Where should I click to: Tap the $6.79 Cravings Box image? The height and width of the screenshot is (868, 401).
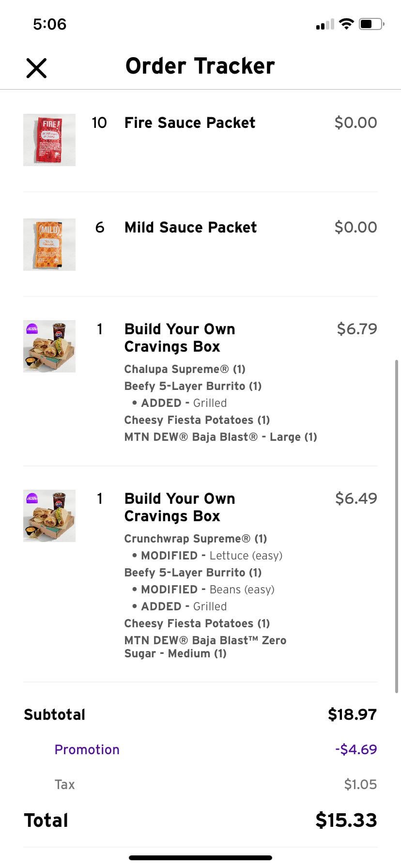(x=49, y=346)
